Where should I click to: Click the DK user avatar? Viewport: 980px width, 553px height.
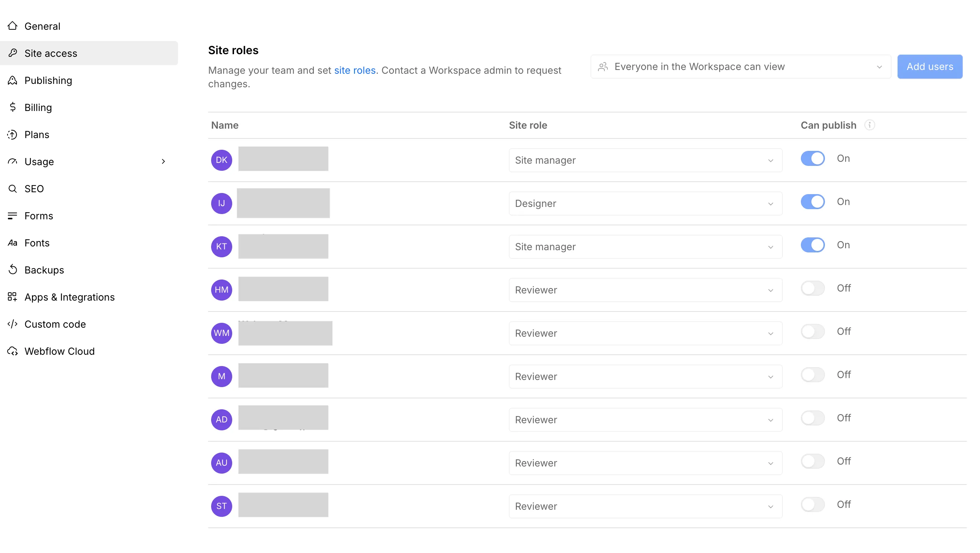click(x=221, y=160)
